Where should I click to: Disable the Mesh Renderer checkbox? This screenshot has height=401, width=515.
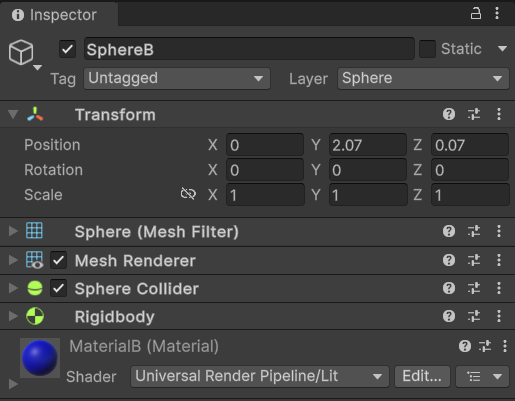tap(58, 260)
